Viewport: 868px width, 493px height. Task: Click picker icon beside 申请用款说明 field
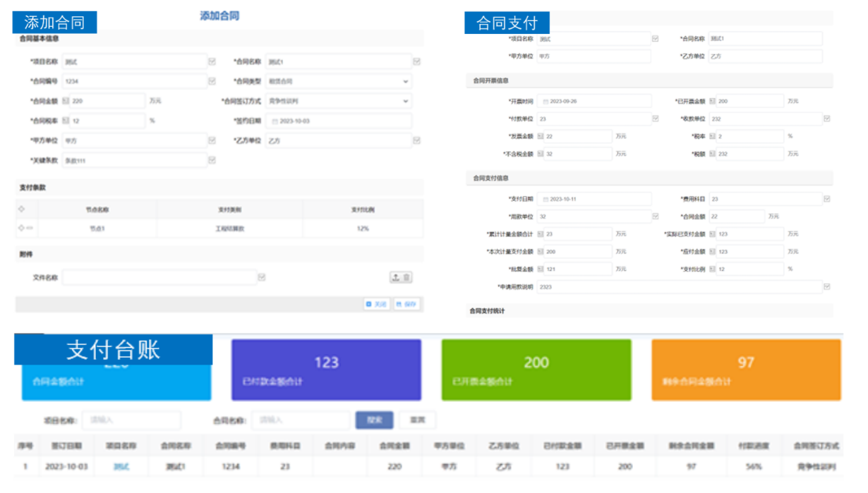pyautogui.click(x=826, y=287)
